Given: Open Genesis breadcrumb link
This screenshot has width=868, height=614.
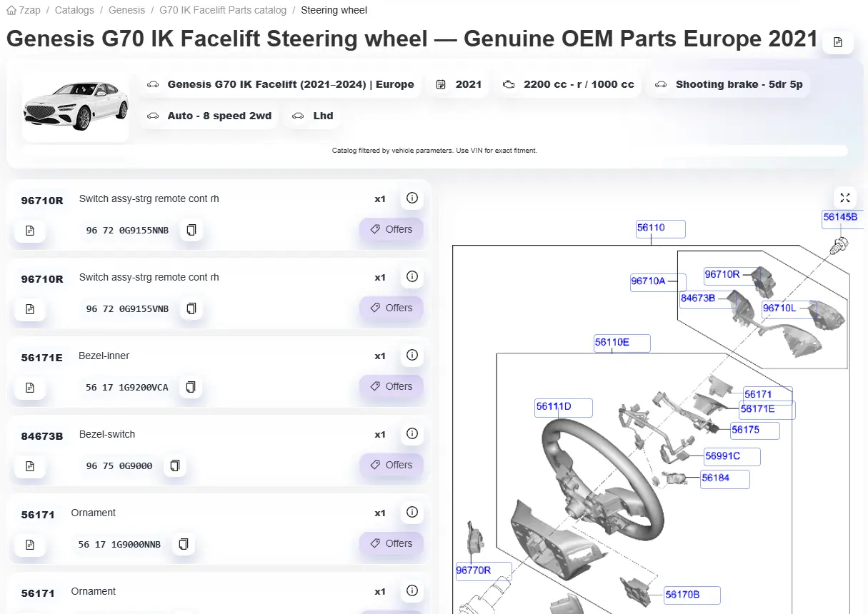Looking at the screenshot, I should tap(126, 10).
